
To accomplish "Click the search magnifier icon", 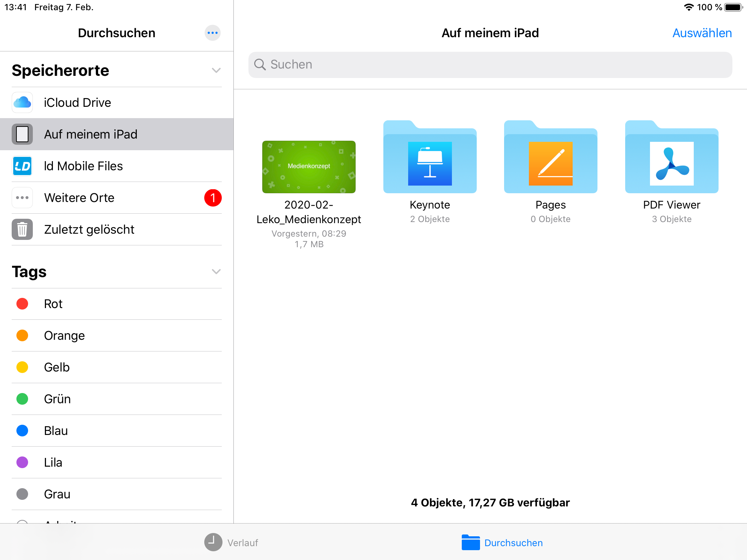I will pyautogui.click(x=260, y=65).
